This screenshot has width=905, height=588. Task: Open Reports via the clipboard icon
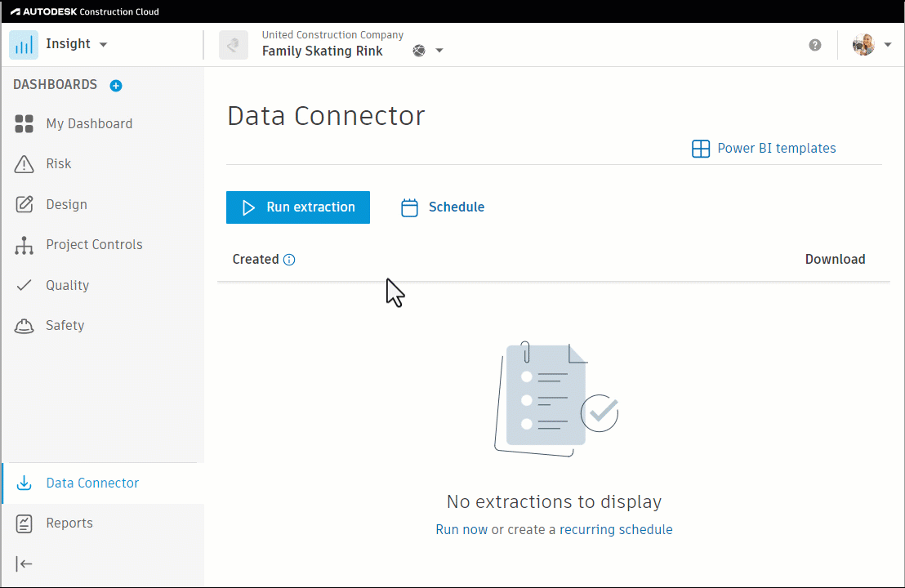24,523
